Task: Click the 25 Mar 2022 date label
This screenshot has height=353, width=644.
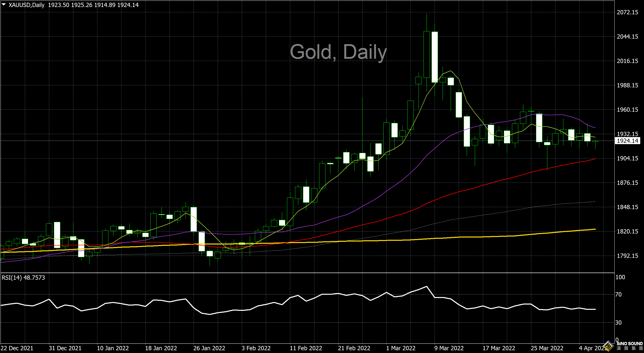Action: (547, 348)
